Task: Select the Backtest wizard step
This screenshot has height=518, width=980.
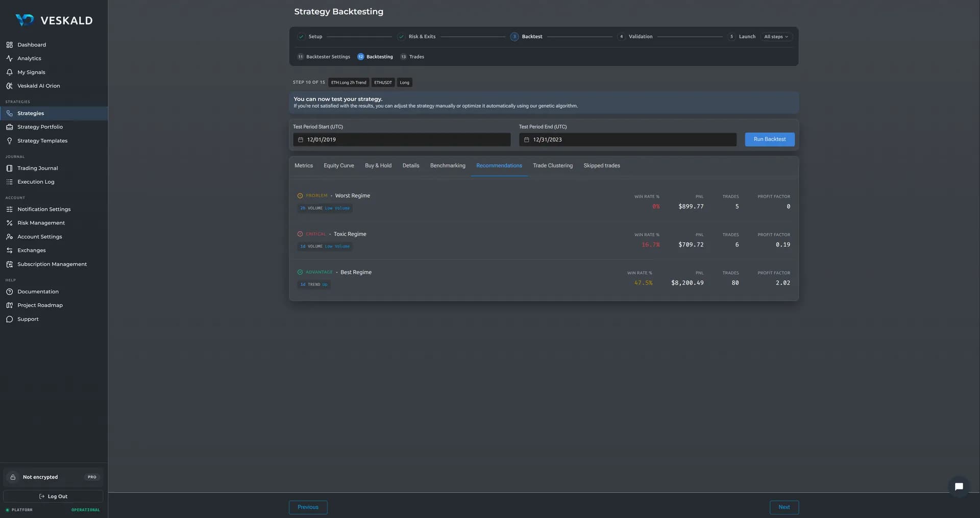Action: (x=526, y=37)
